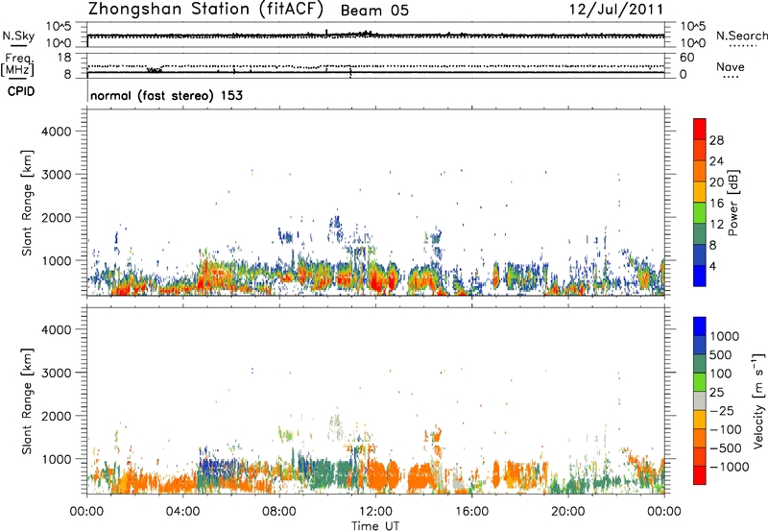
Task: Click the 'CPID' label
Action: click(21, 91)
